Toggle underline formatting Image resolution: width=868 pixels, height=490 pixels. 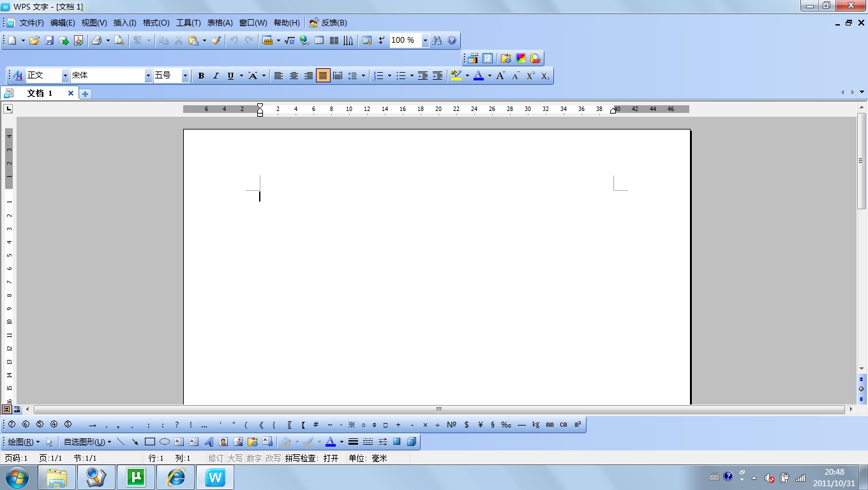coord(230,75)
